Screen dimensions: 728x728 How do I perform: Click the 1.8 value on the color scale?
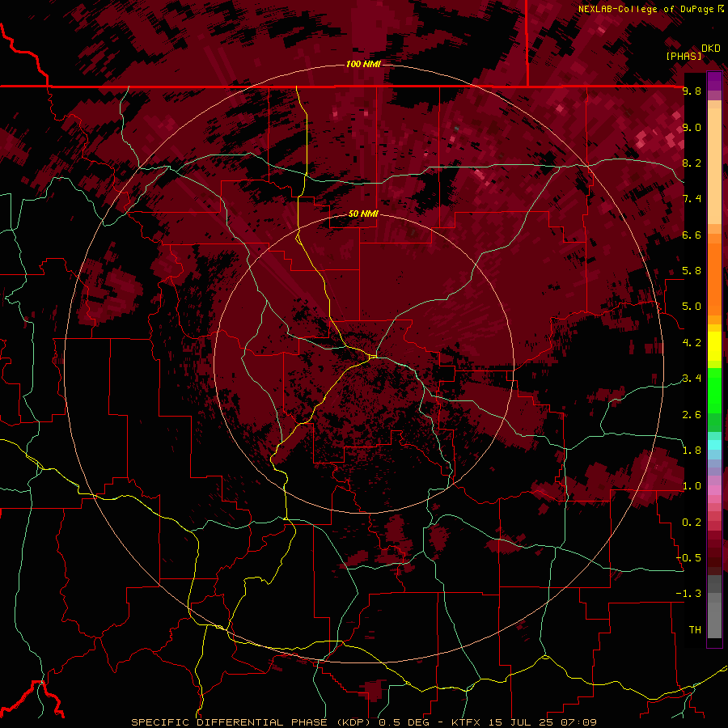(692, 451)
